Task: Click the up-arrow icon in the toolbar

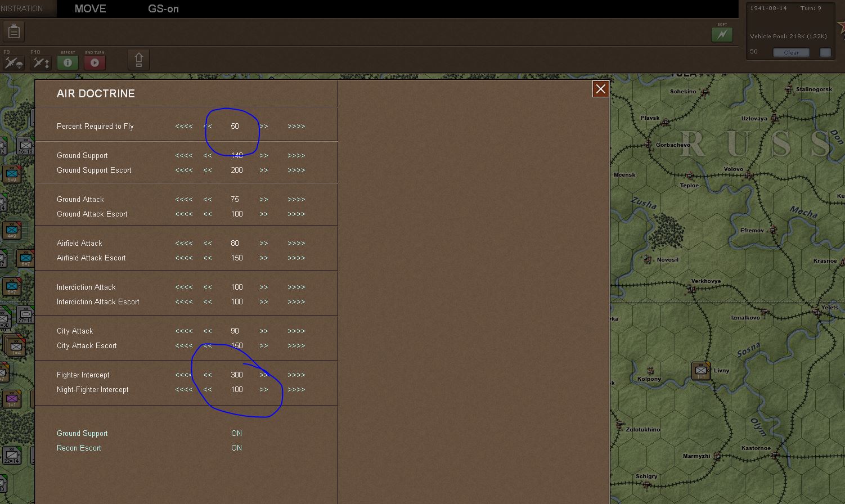Action: click(x=139, y=60)
